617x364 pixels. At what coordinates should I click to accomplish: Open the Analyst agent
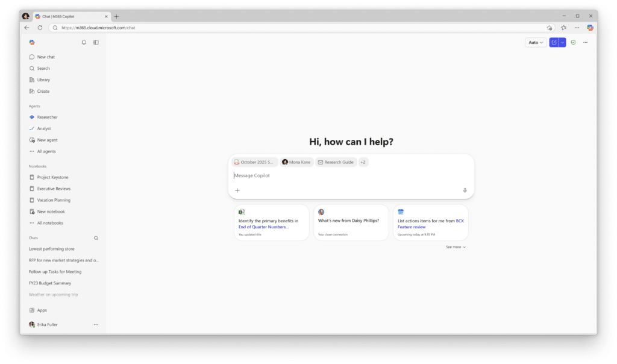[x=44, y=128]
